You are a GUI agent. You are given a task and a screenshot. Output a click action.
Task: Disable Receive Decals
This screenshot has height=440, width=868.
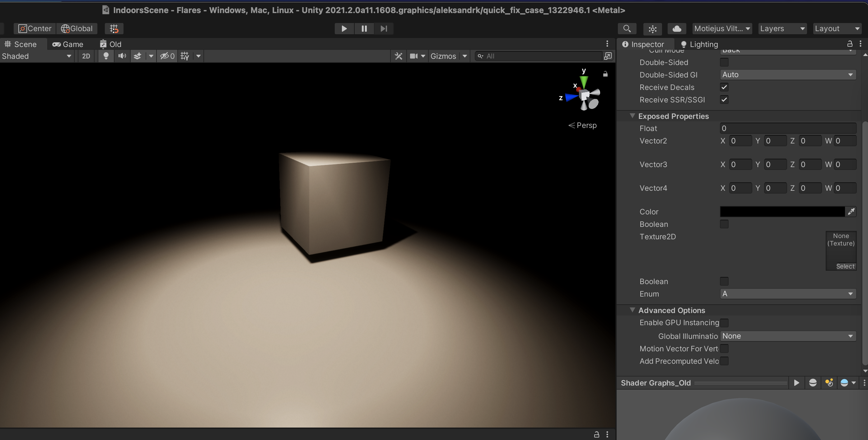click(725, 87)
